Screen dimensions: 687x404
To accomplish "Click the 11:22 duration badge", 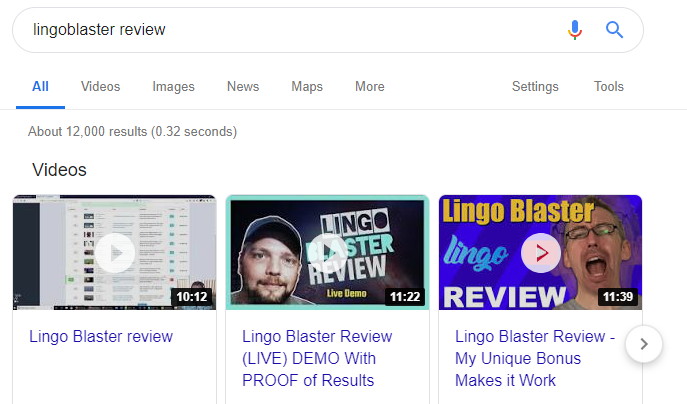I will click(405, 297).
